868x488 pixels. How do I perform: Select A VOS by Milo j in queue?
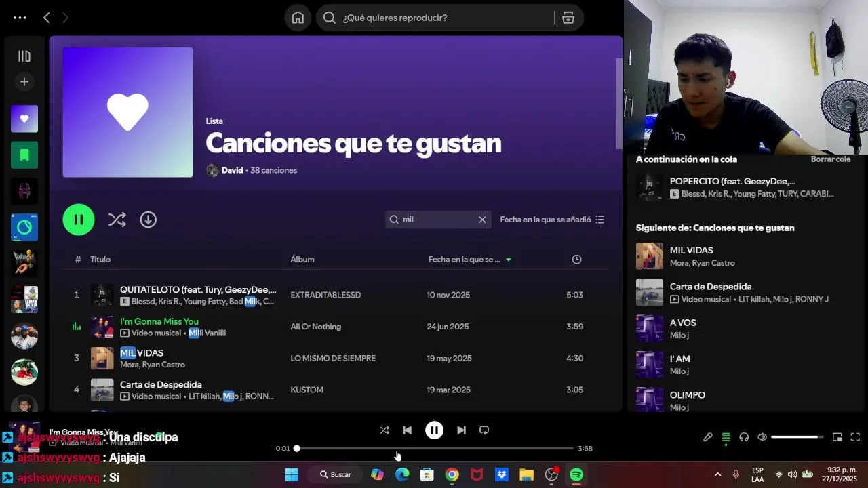coord(683,323)
